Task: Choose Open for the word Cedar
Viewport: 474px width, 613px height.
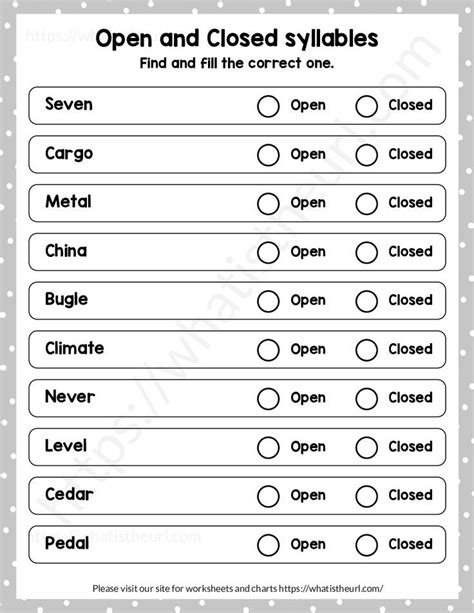Action: point(268,496)
